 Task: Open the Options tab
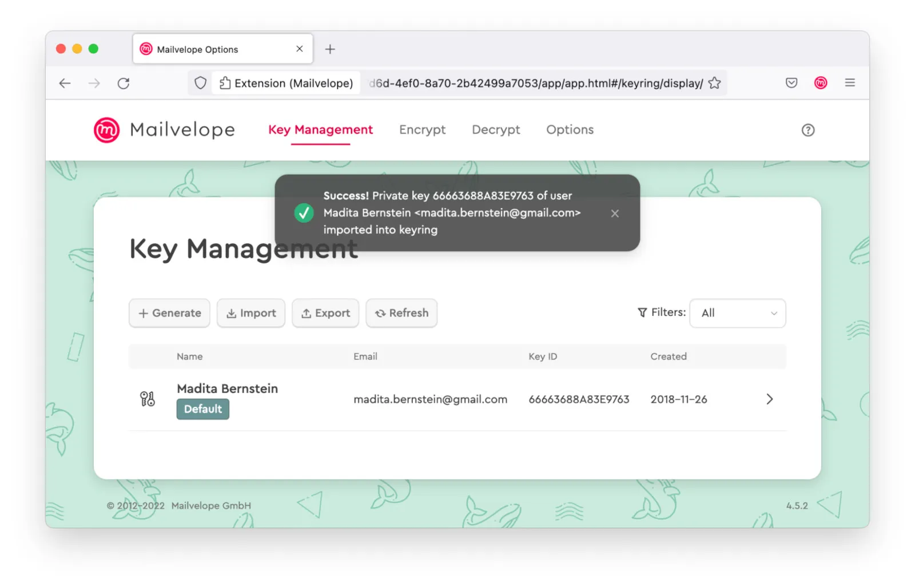[x=570, y=130]
